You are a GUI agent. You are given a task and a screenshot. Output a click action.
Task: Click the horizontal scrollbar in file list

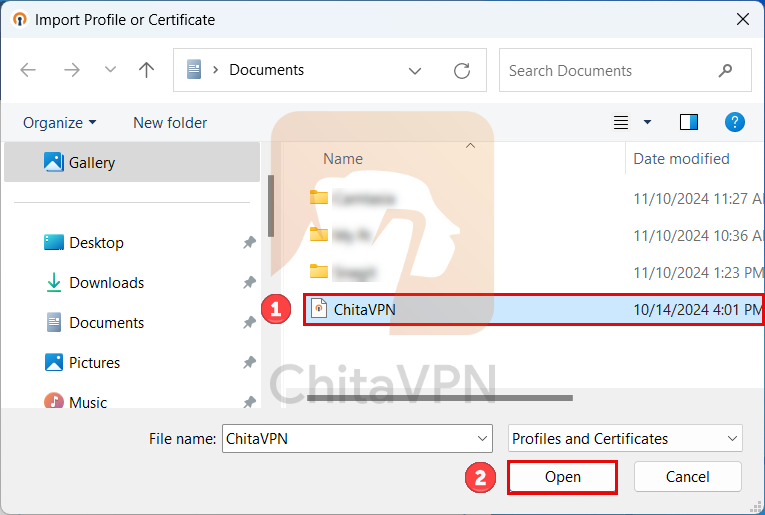click(440, 398)
